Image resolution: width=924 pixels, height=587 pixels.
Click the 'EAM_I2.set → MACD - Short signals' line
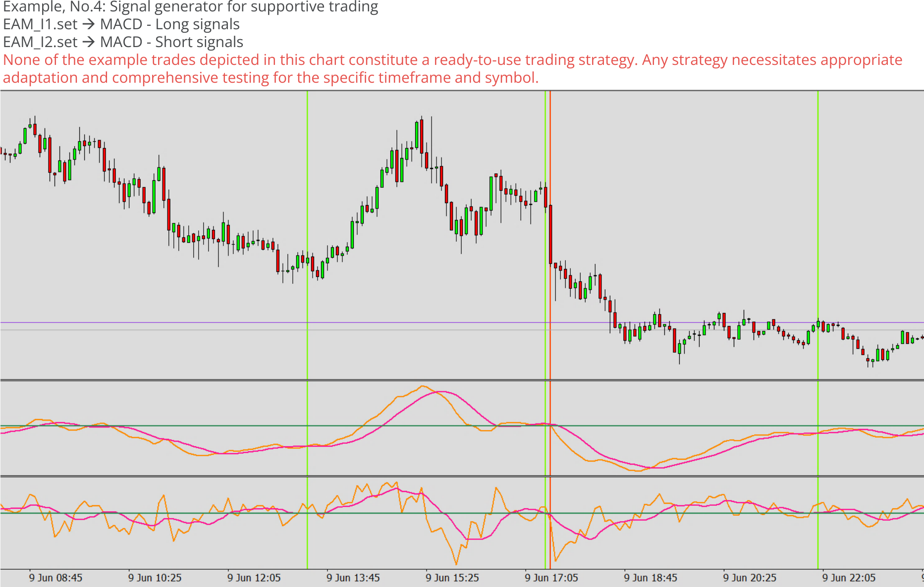pos(123,42)
